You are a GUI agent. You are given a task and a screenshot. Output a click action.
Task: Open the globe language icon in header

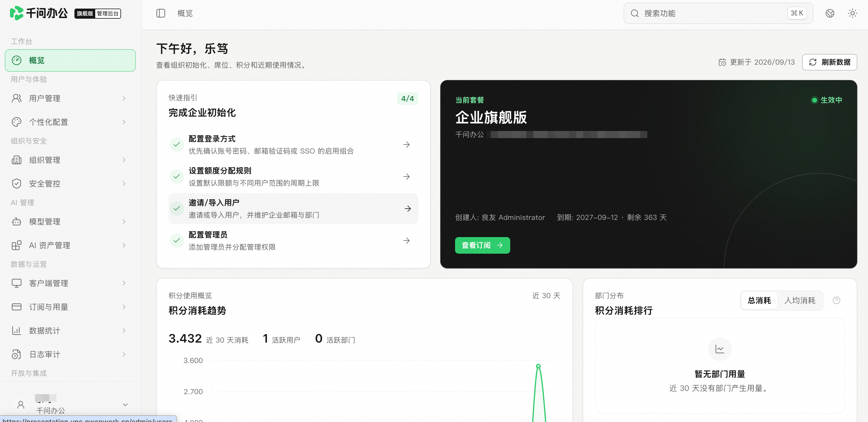830,13
